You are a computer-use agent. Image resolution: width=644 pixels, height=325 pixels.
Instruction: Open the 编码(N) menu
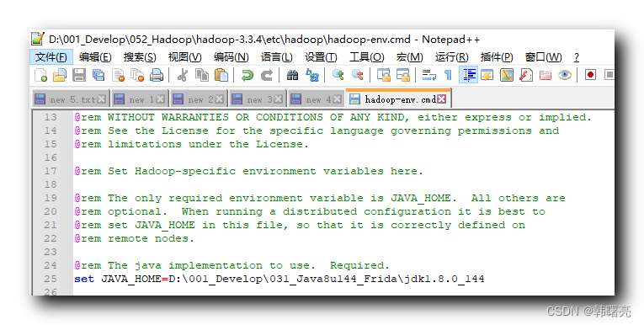point(232,57)
